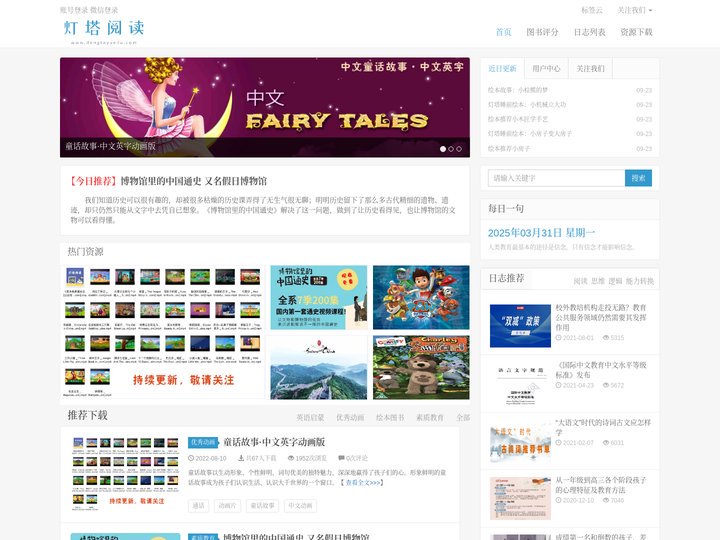Screen dimensions: 720x540
Task: Open the first download post thumbnail grid
Action: pos(125,474)
